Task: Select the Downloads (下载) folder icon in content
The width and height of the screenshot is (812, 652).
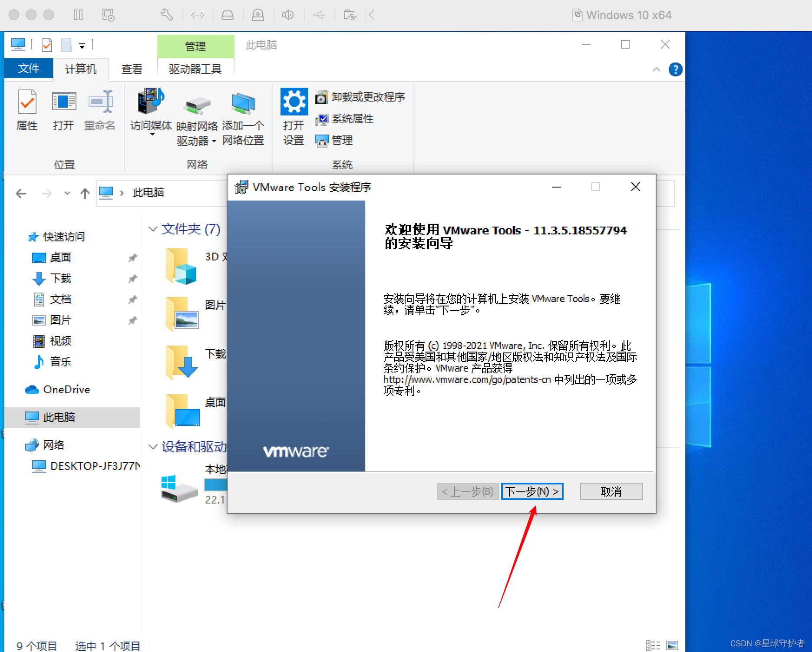Action: point(182,362)
